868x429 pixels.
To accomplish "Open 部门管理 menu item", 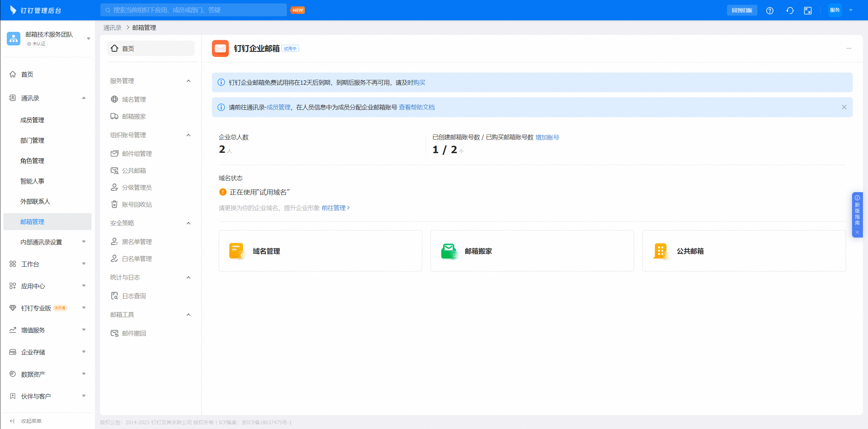I will [47, 140].
